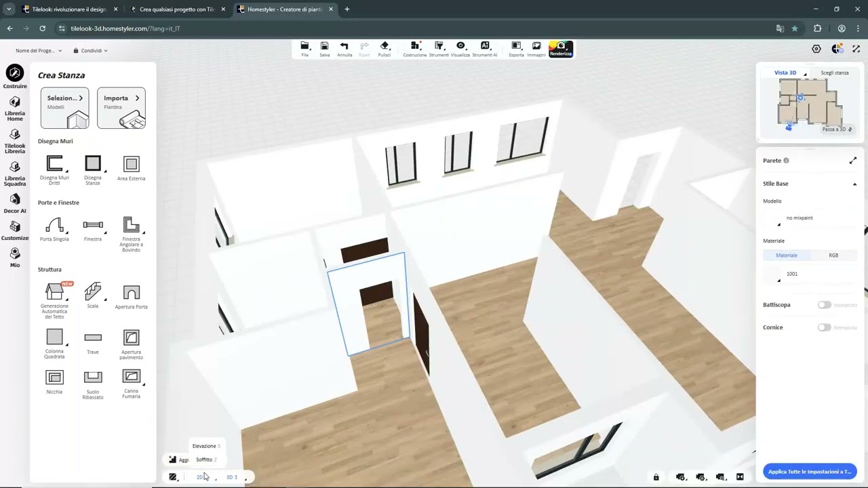Collapse the Stile Base section

click(x=854, y=184)
